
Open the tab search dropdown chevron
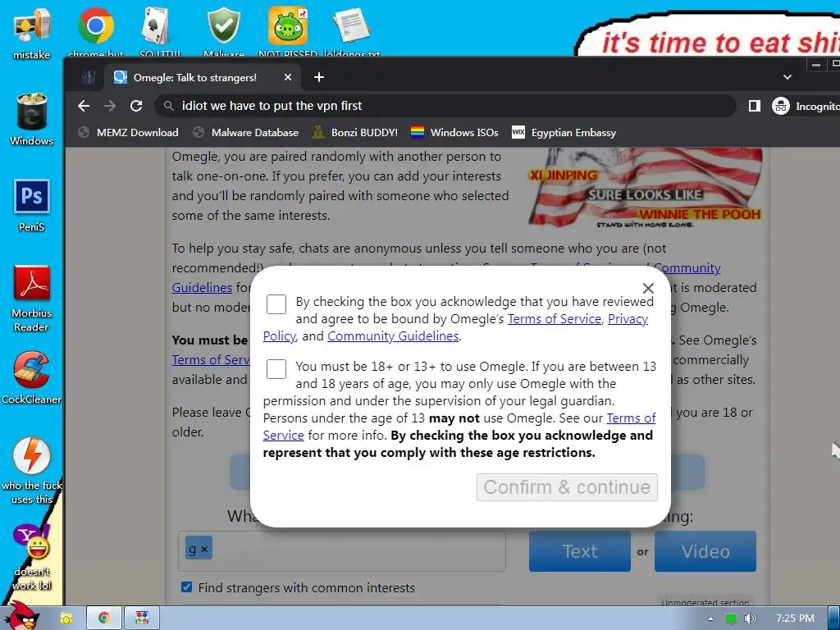coord(787,77)
